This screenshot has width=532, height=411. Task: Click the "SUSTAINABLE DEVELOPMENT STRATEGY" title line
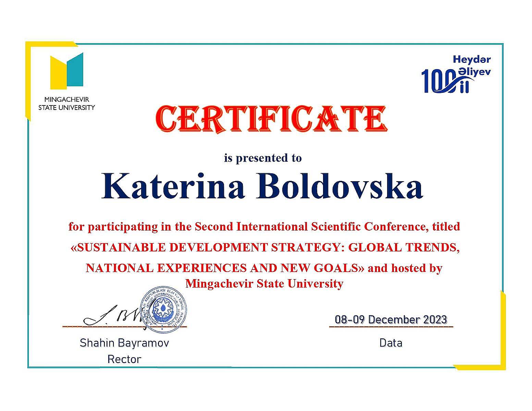(x=264, y=247)
